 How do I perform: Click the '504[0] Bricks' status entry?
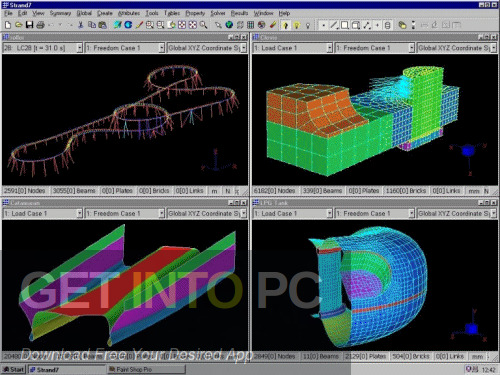412,356
